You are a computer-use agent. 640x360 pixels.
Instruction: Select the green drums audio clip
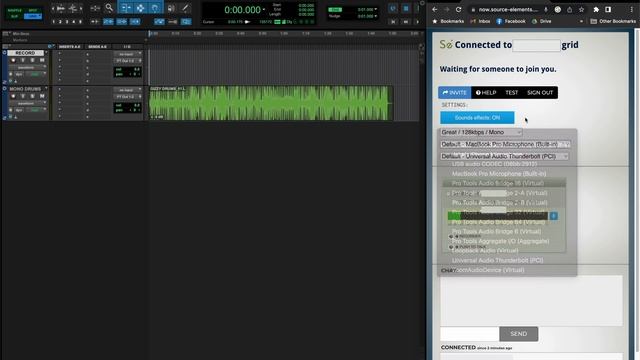(x=271, y=103)
